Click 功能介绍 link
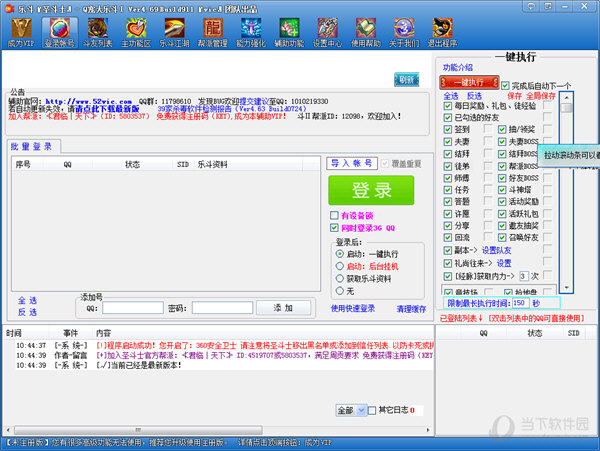This screenshot has width=600, height=451. click(458, 68)
